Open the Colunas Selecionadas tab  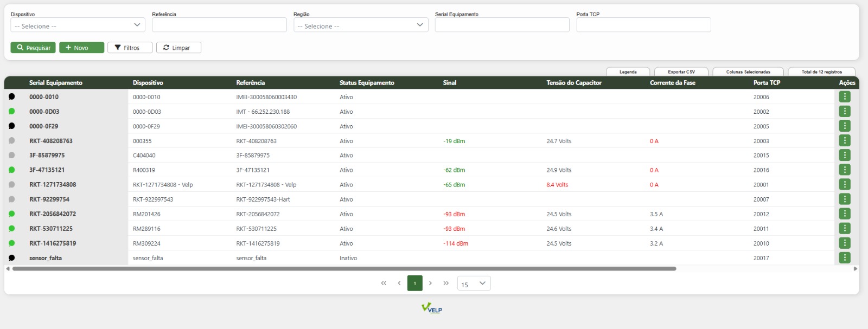[x=748, y=72]
